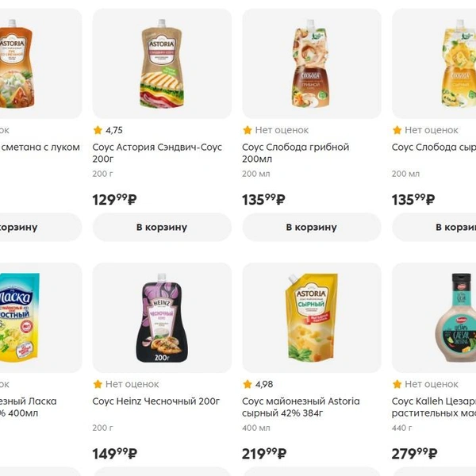This screenshot has height=476, width=476.
Task: Click the star next to 4,98 rating
Action: 248,384
